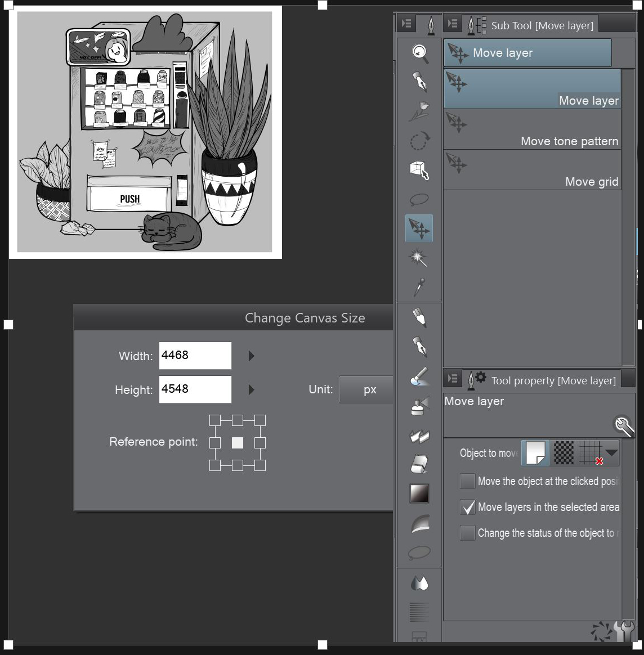Viewport: 644px width, 655px height.
Task: Select the Blend droplets tool
Action: coord(419,583)
